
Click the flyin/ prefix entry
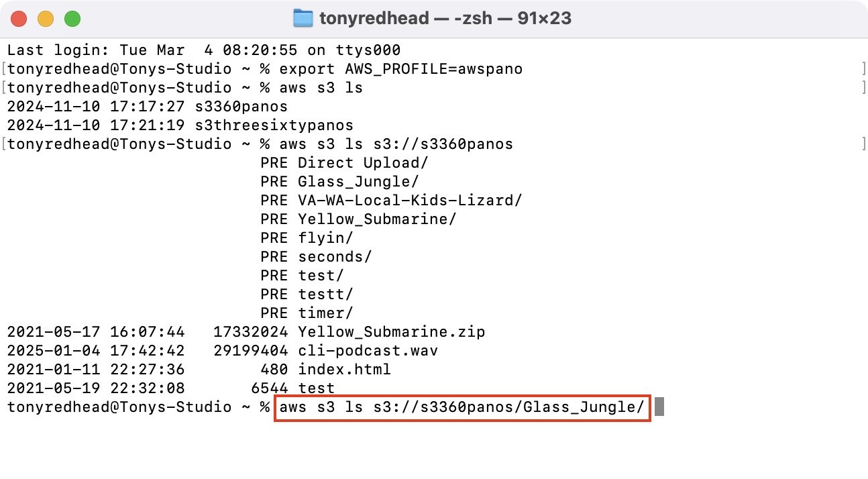[325, 237]
